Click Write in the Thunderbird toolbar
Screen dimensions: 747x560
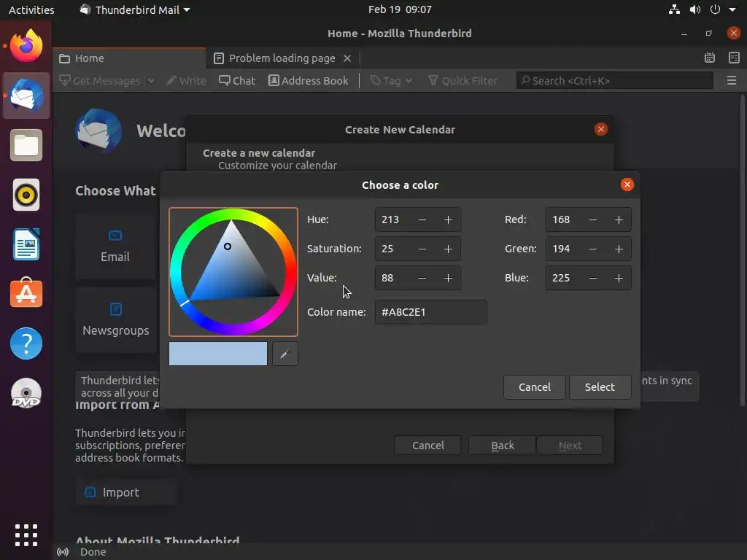[x=186, y=80]
